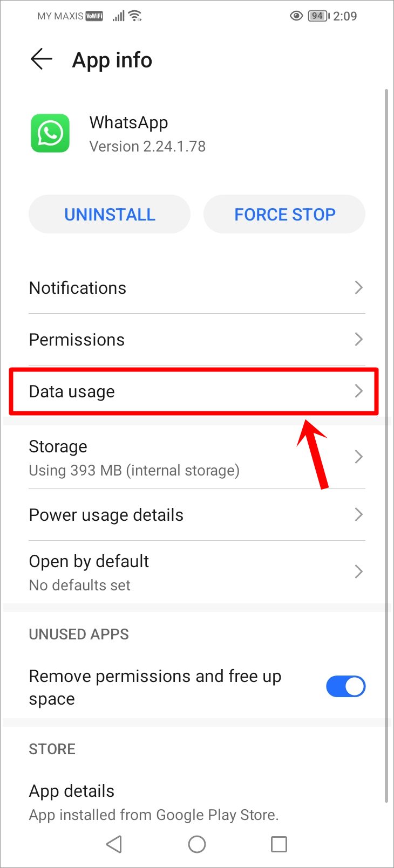394x868 pixels.
Task: Tap the WhatsApp app icon
Action: (x=50, y=133)
